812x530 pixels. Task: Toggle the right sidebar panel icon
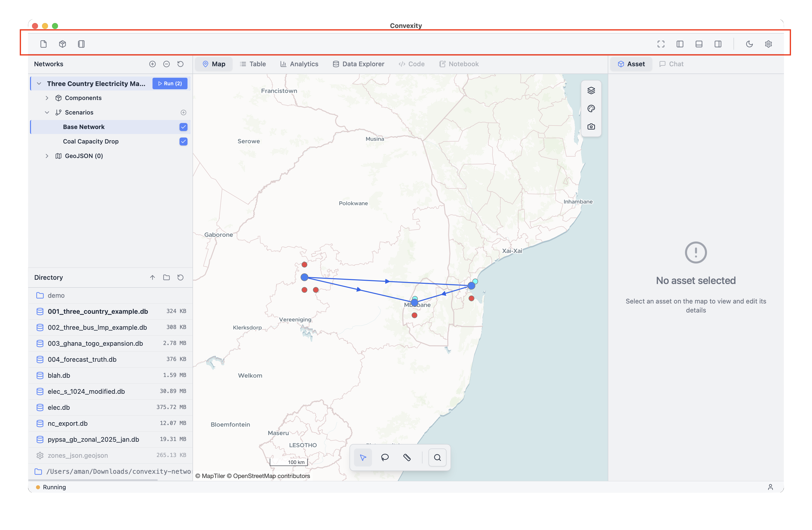pos(718,44)
